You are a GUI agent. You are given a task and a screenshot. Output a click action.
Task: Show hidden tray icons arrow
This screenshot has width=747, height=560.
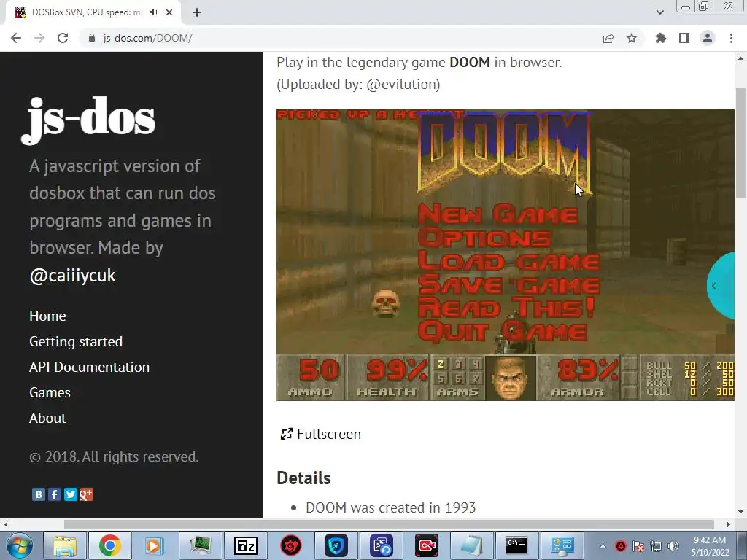pos(603,546)
